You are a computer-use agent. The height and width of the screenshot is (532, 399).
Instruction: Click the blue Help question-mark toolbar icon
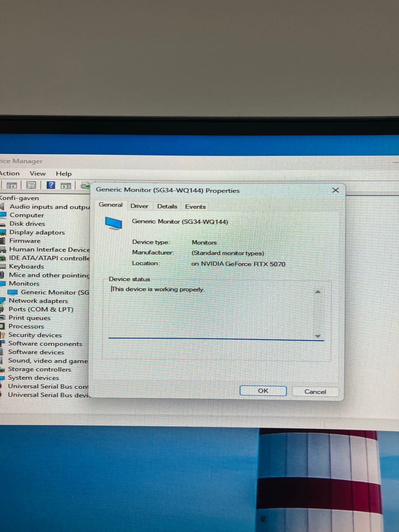(51, 185)
